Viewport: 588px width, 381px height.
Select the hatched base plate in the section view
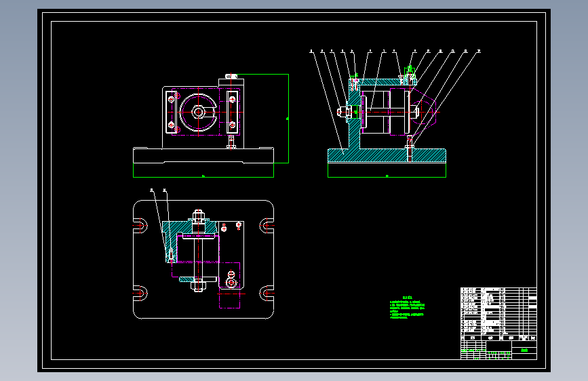[x=387, y=156]
